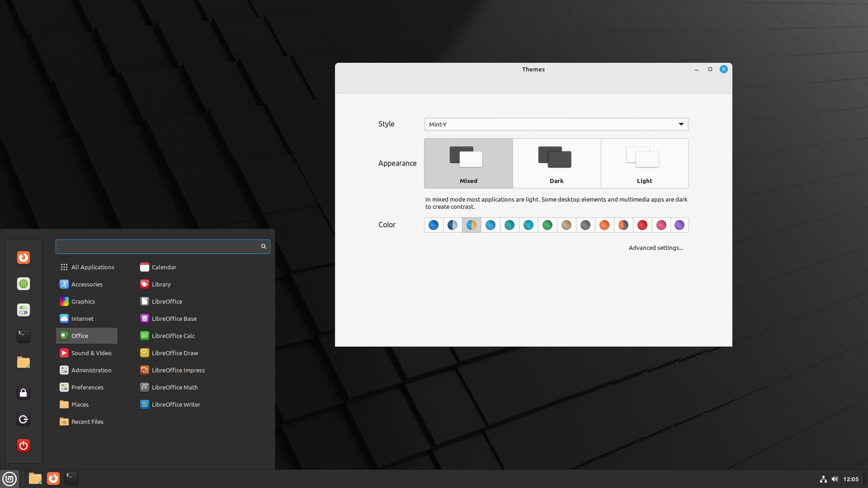Switch appearance to Dark mode
This screenshot has width=868, height=488.
(x=556, y=163)
